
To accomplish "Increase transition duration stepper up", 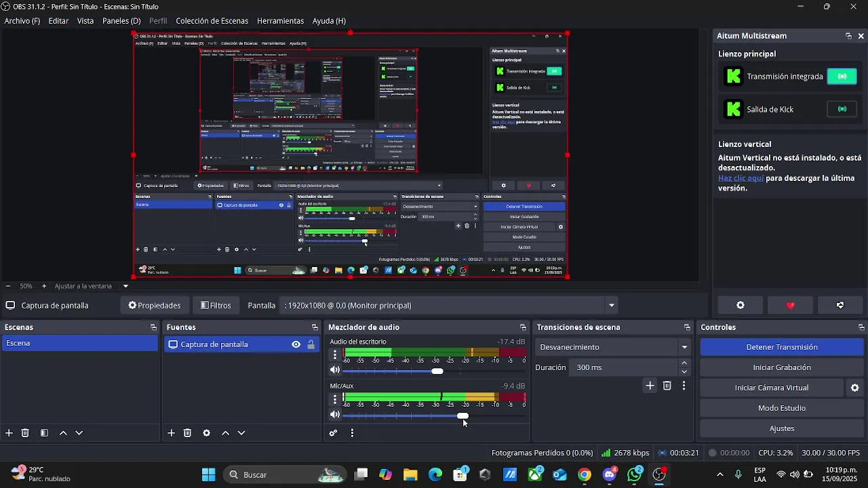I will coord(684,363).
